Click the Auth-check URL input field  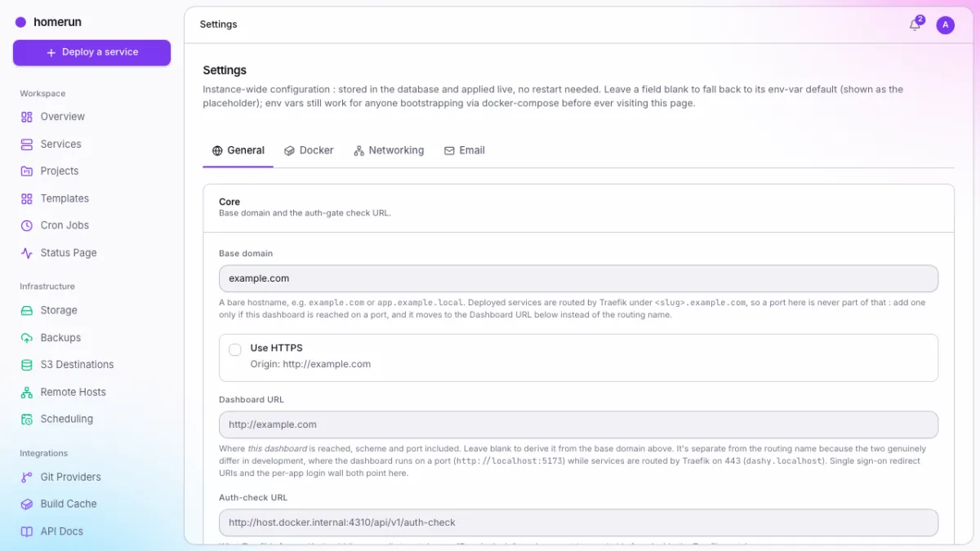[x=578, y=522]
